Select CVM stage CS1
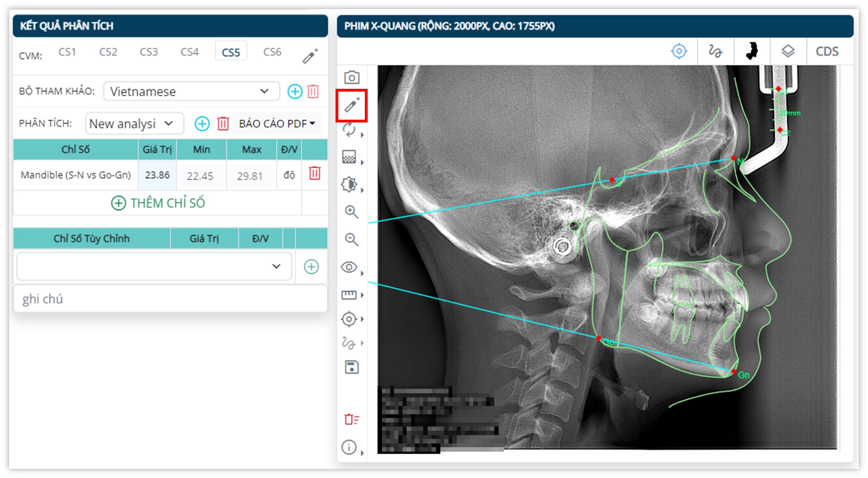The width and height of the screenshot is (868, 478). pyautogui.click(x=67, y=52)
